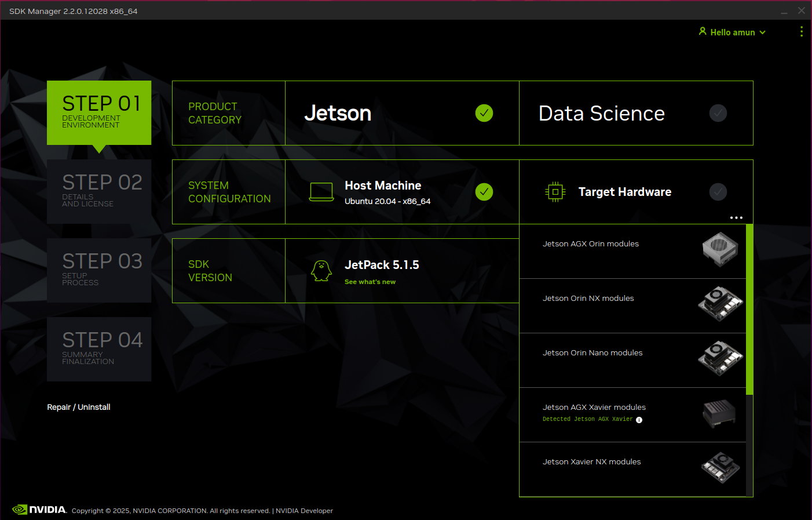812x520 pixels.
Task: Click the Jetson AGX Xavier module thumbnail
Action: (719, 413)
